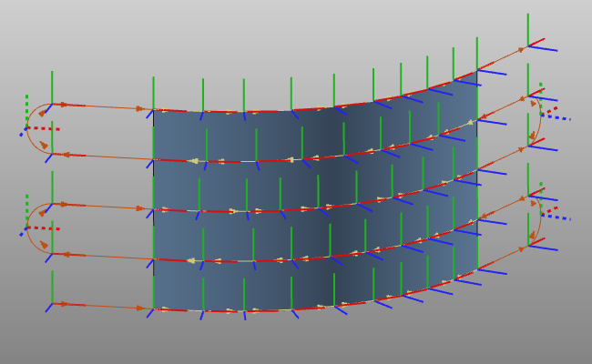Screen dimensions: 592x364
Task: Select the topmost toolpath end frame at far right
Action: pyautogui.click(x=528, y=45)
